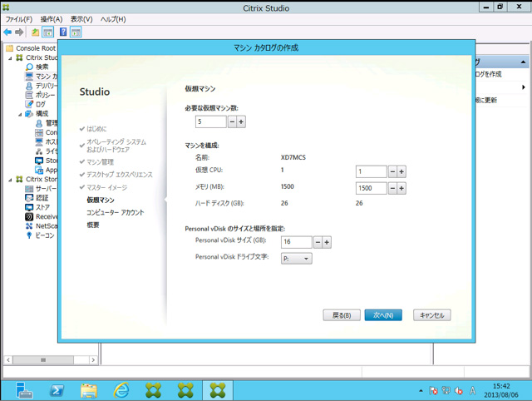
Task: Collapse the Citrix Studio tree node
Action: 10,58
